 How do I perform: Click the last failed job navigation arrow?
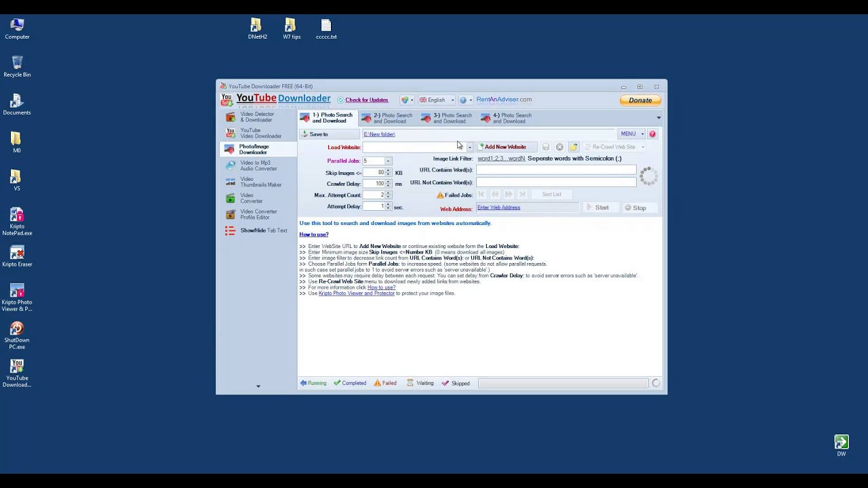pyautogui.click(x=522, y=195)
